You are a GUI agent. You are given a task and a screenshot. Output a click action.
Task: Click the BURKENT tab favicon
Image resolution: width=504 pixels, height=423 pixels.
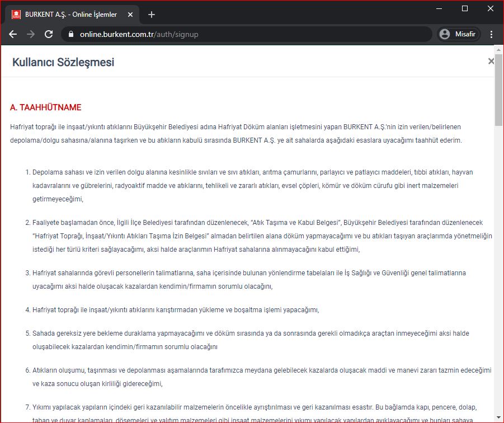[16, 15]
